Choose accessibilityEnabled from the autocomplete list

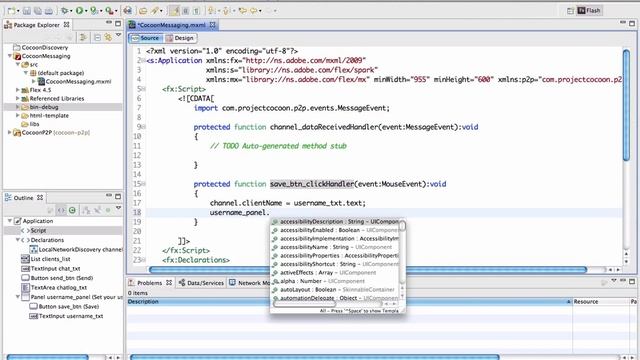tap(334, 230)
